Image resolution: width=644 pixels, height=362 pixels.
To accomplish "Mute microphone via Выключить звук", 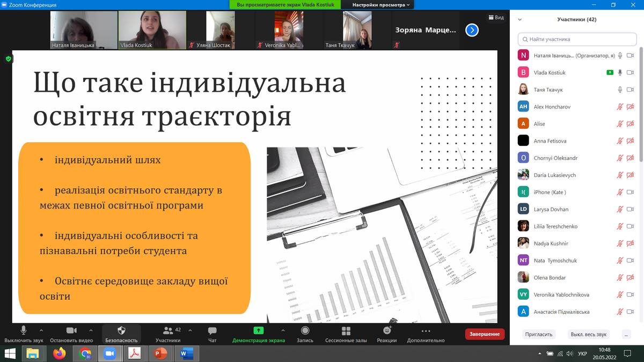I will [x=24, y=331].
